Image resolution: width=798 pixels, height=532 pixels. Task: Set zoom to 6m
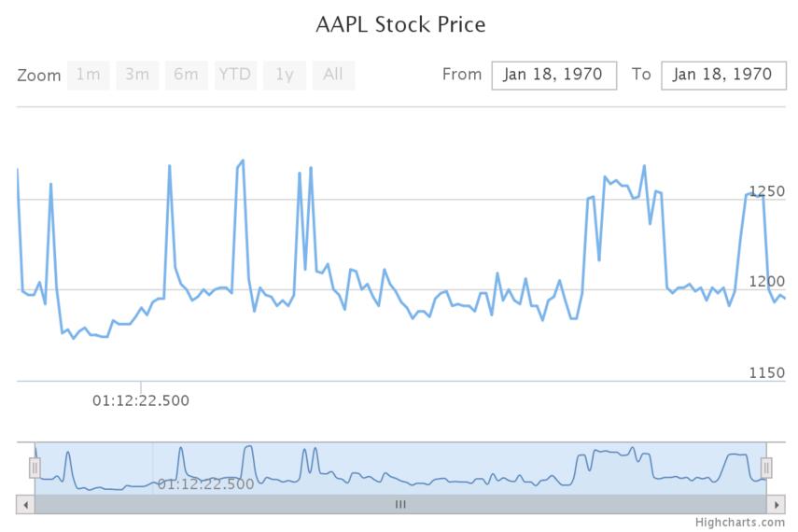(x=186, y=75)
